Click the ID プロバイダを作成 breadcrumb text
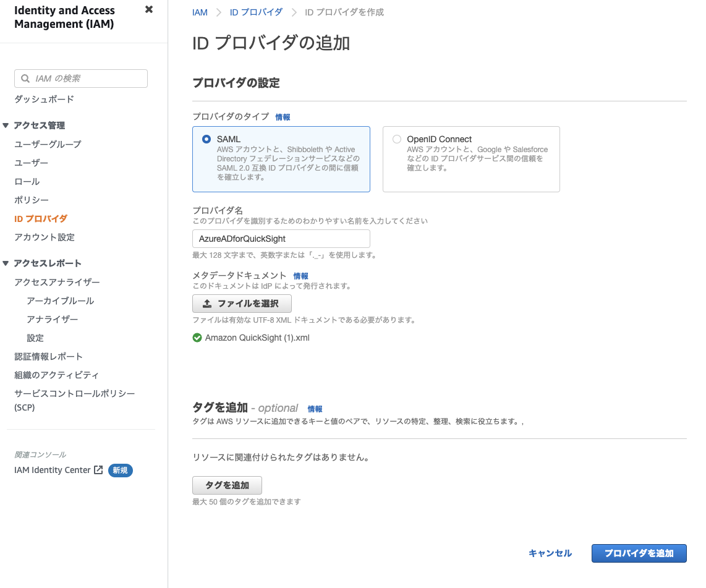 [x=344, y=12]
